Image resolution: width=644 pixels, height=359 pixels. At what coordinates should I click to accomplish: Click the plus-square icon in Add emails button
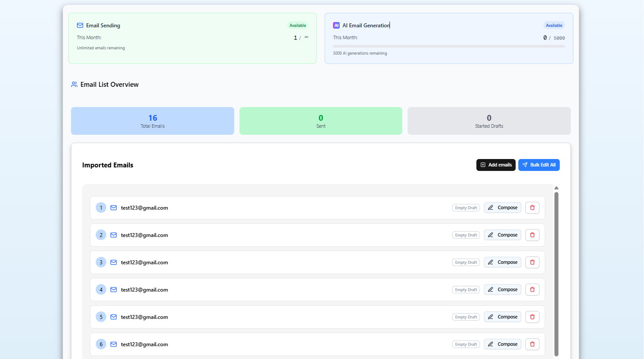[x=483, y=165]
